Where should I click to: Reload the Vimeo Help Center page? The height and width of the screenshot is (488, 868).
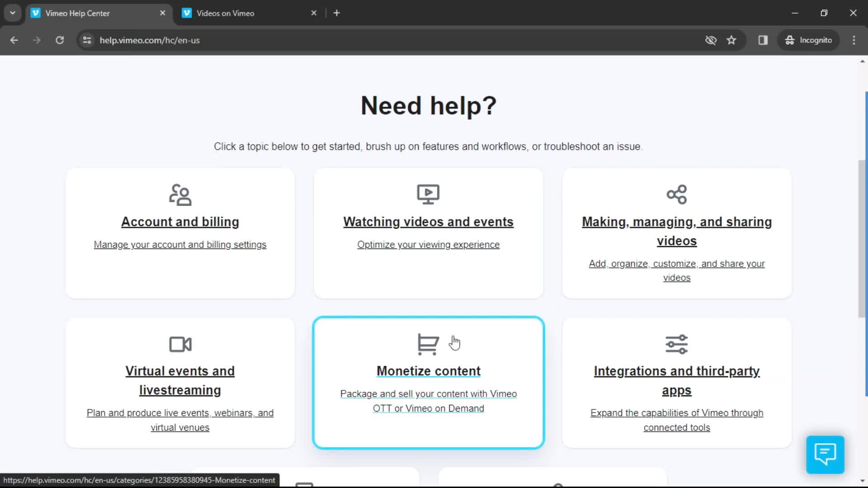[60, 40]
